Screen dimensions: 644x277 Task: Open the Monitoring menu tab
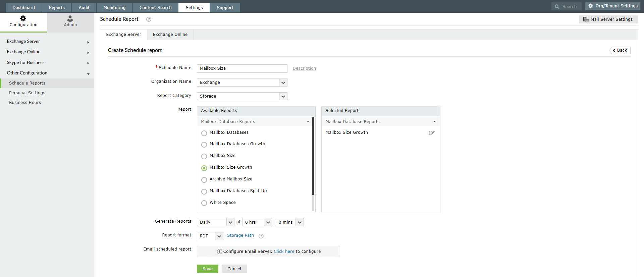(x=114, y=7)
